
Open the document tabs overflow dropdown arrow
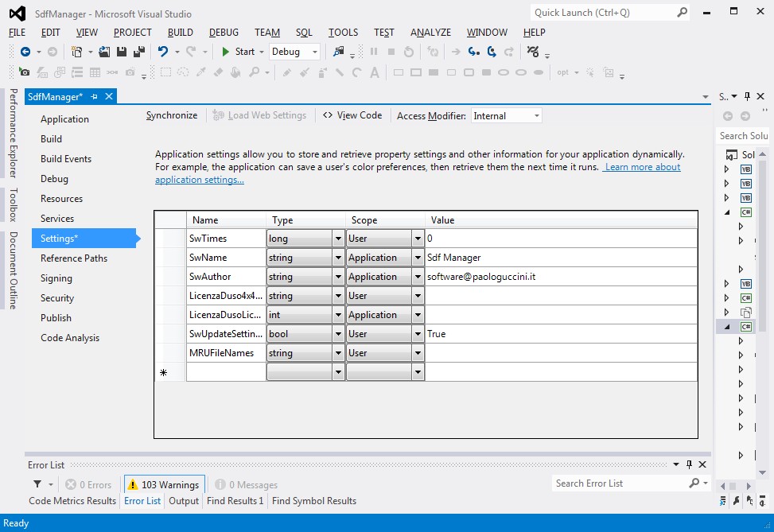coord(706,97)
